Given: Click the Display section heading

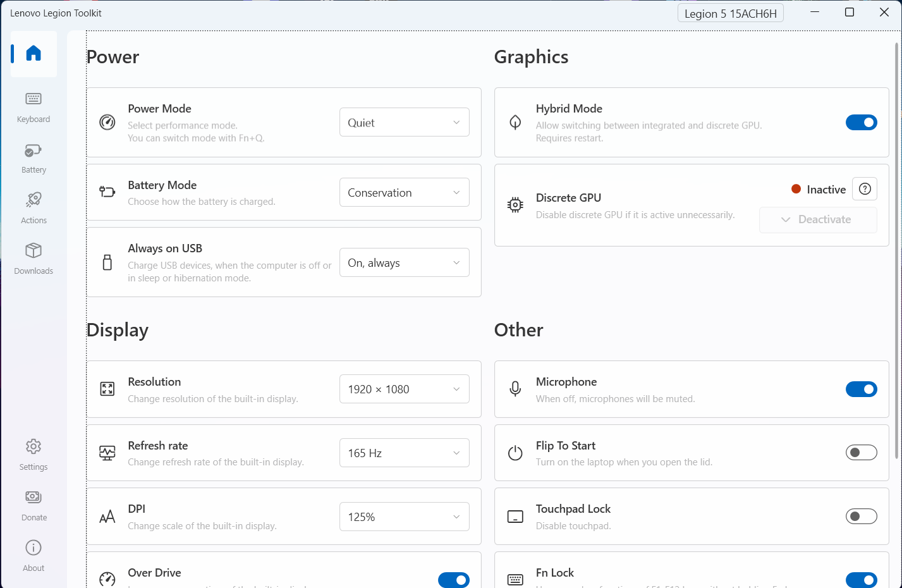Looking at the screenshot, I should pyautogui.click(x=118, y=330).
